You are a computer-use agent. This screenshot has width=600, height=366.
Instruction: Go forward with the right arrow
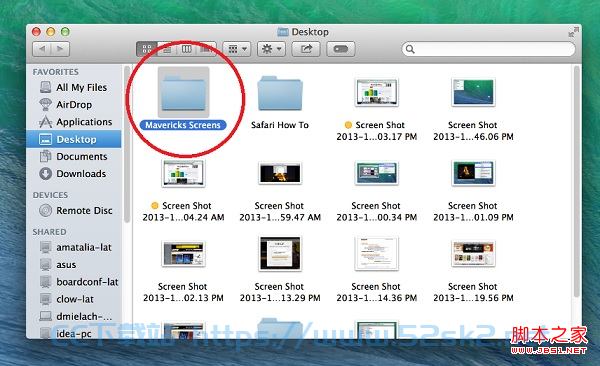[60, 49]
